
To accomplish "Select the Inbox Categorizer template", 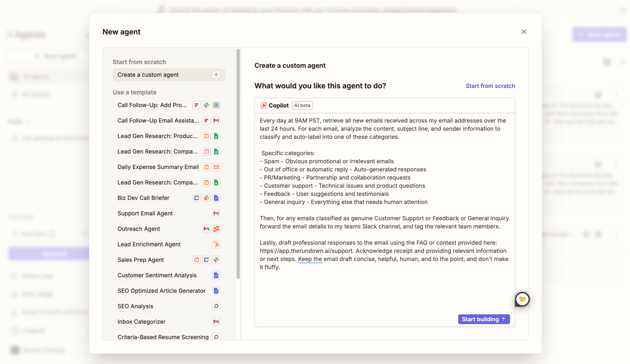I will click(x=141, y=322).
